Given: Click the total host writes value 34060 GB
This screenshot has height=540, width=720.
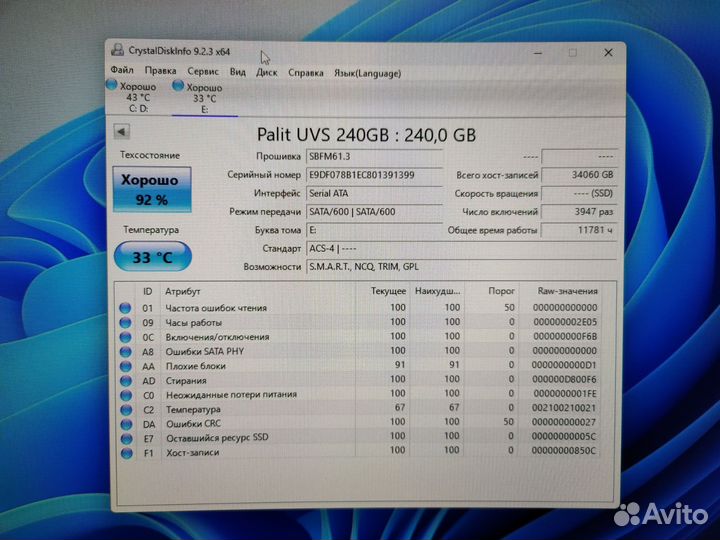Looking at the screenshot, I should (x=579, y=175).
